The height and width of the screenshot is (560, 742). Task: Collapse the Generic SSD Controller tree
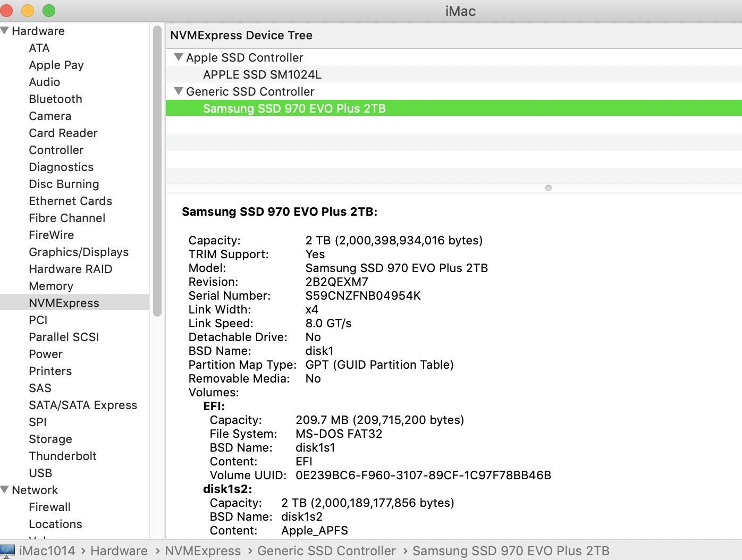tap(179, 91)
